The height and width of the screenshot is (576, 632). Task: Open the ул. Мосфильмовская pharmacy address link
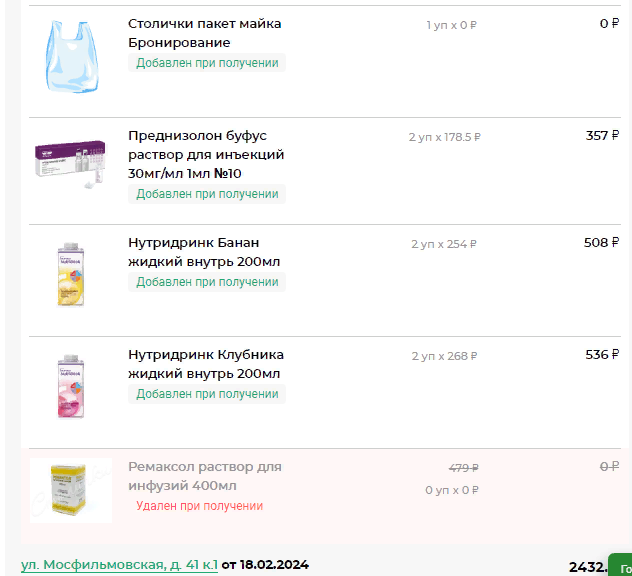coord(119,565)
